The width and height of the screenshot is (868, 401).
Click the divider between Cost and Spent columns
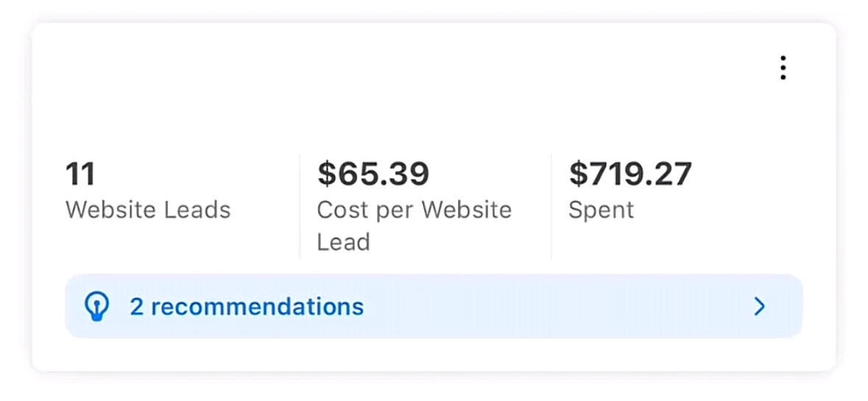(551, 206)
